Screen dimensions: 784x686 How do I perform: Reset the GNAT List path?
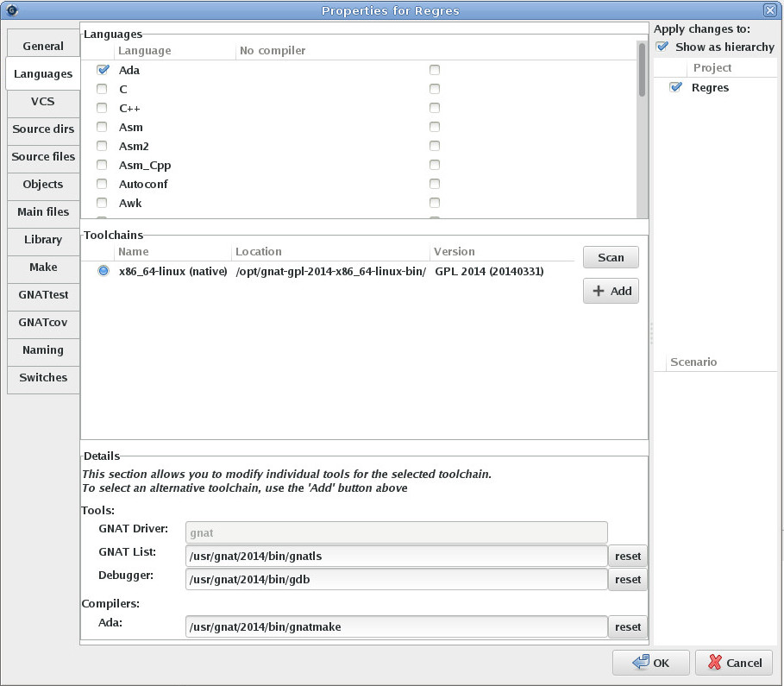pyautogui.click(x=628, y=556)
